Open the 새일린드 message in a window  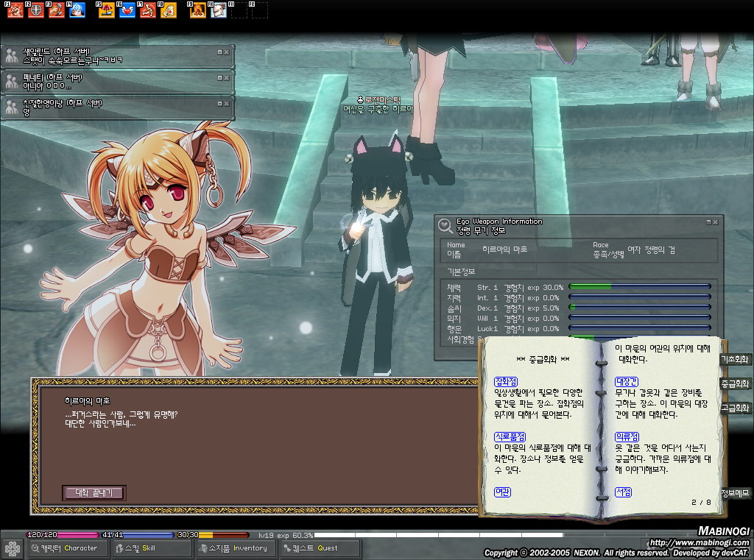click(x=219, y=52)
